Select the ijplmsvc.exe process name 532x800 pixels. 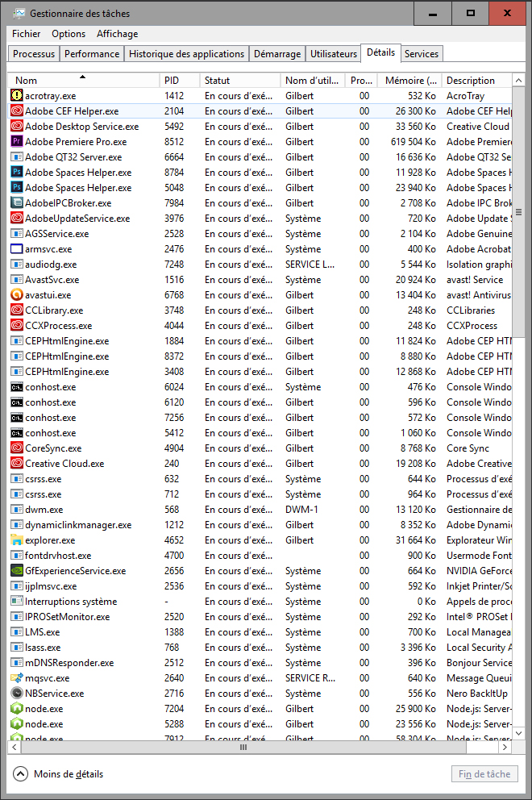tap(51, 585)
